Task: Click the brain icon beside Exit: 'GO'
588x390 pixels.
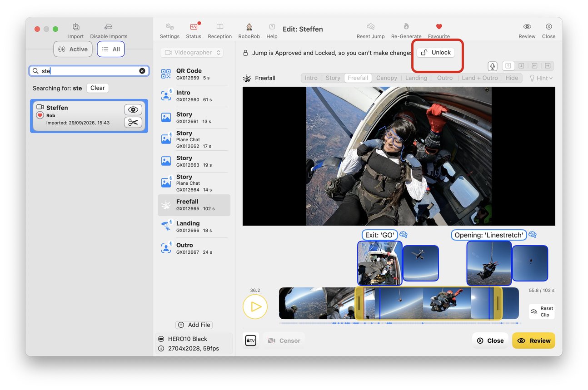Action: coord(404,235)
